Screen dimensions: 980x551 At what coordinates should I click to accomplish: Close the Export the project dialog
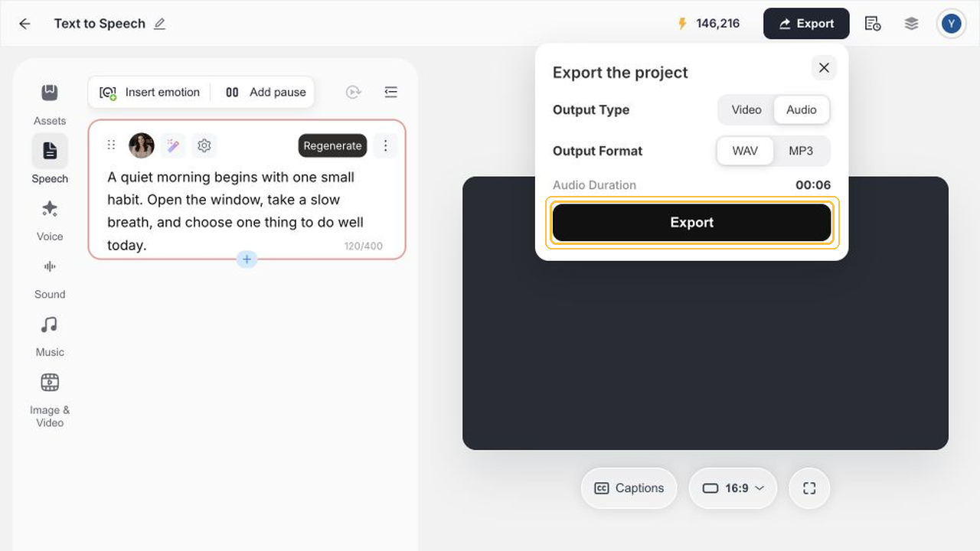[x=824, y=68]
